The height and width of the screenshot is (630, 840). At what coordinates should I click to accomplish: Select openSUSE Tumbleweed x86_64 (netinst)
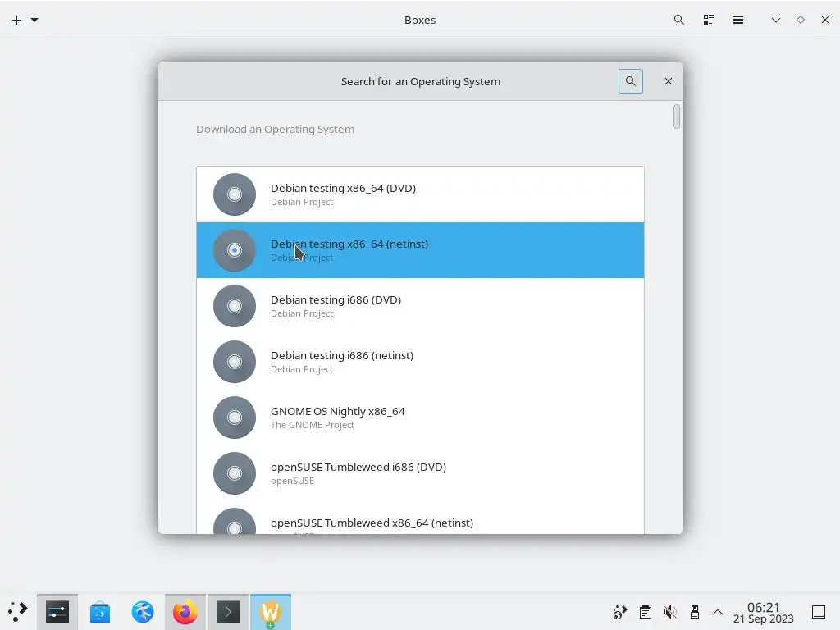(420, 518)
